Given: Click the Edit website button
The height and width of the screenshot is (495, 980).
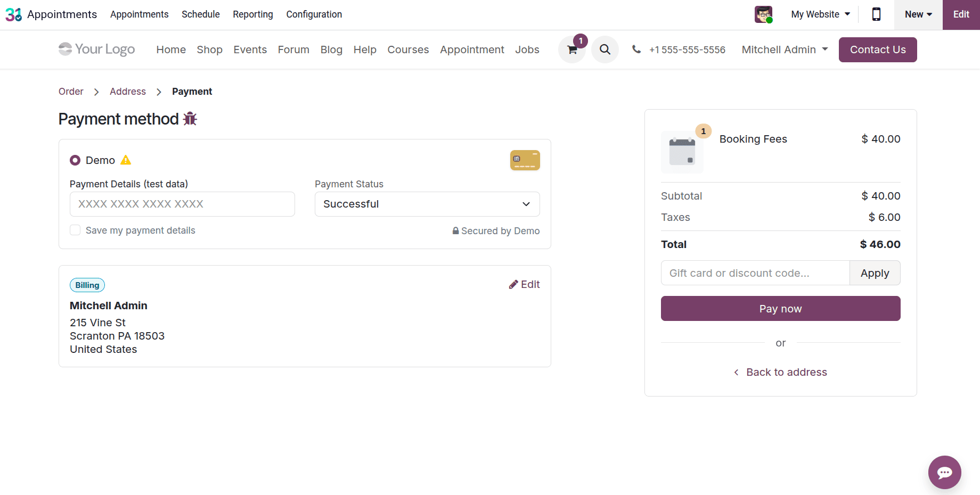Looking at the screenshot, I should click(x=961, y=14).
